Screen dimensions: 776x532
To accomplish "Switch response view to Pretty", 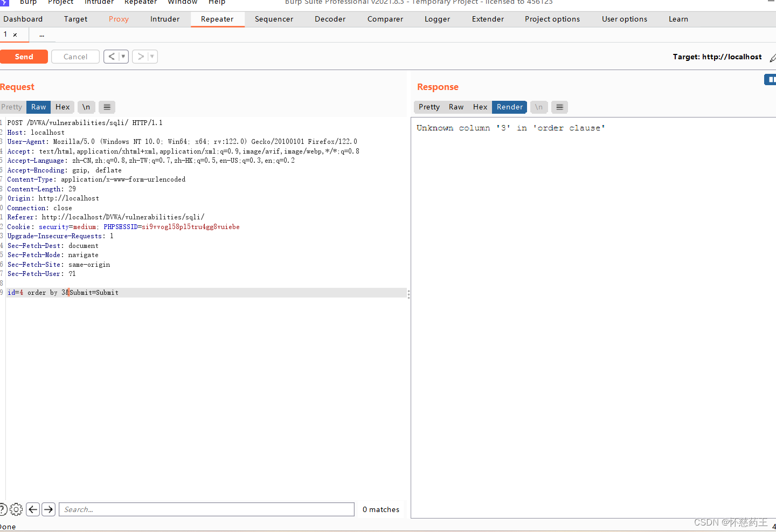I will pos(429,107).
